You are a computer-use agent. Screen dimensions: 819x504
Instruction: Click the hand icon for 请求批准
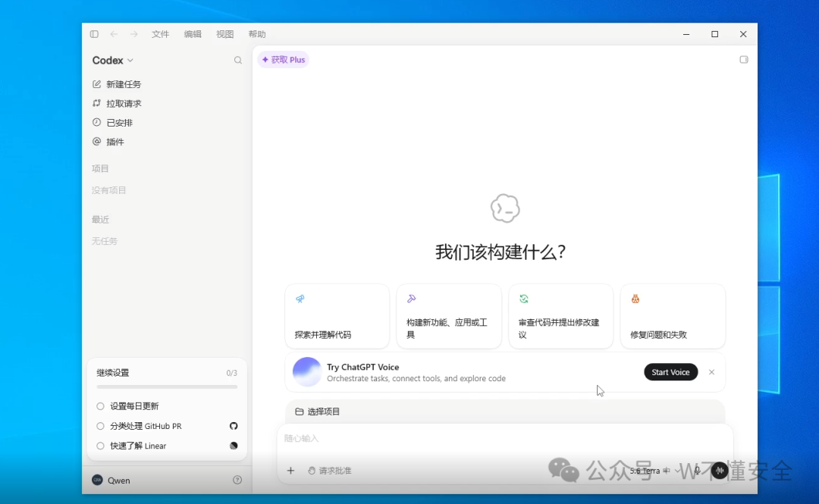[x=312, y=471]
